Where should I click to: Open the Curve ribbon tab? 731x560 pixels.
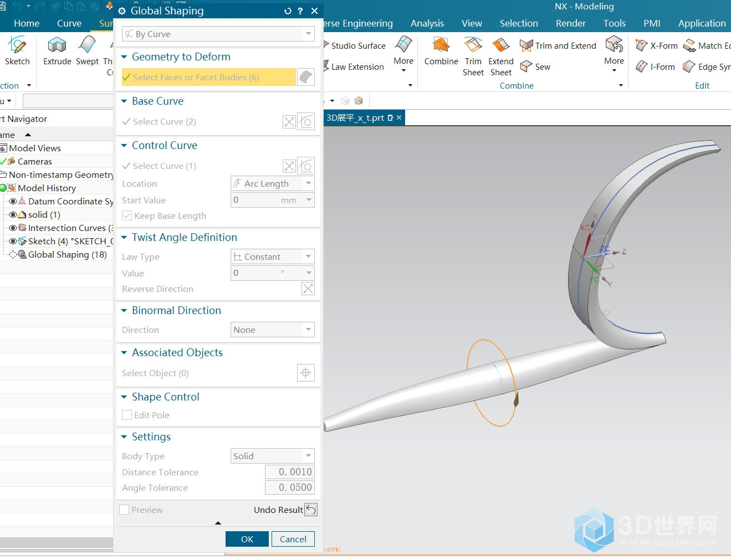point(69,23)
